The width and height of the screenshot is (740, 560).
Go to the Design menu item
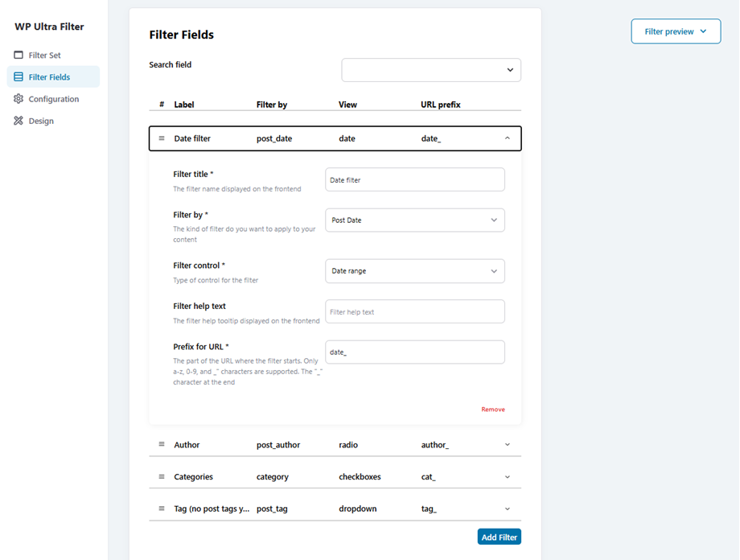tap(41, 121)
